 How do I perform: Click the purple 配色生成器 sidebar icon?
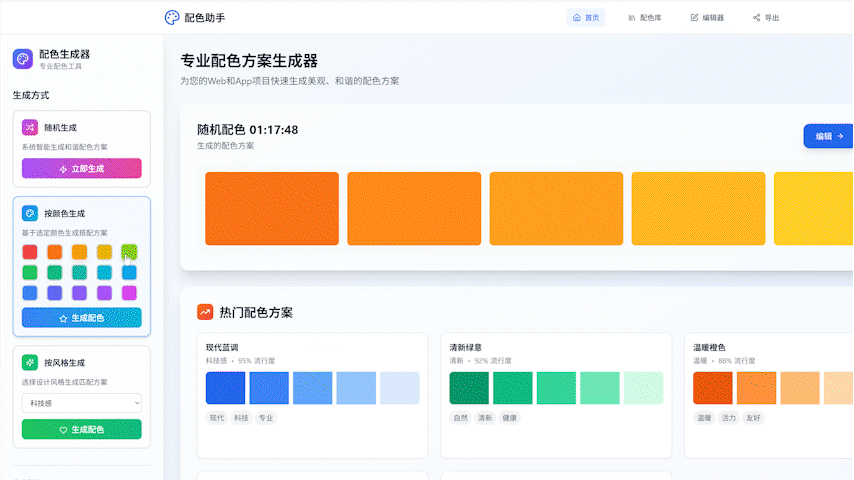point(23,59)
